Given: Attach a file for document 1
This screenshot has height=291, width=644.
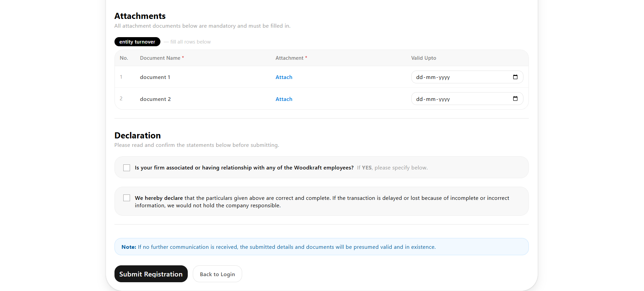Looking at the screenshot, I should coord(284,77).
